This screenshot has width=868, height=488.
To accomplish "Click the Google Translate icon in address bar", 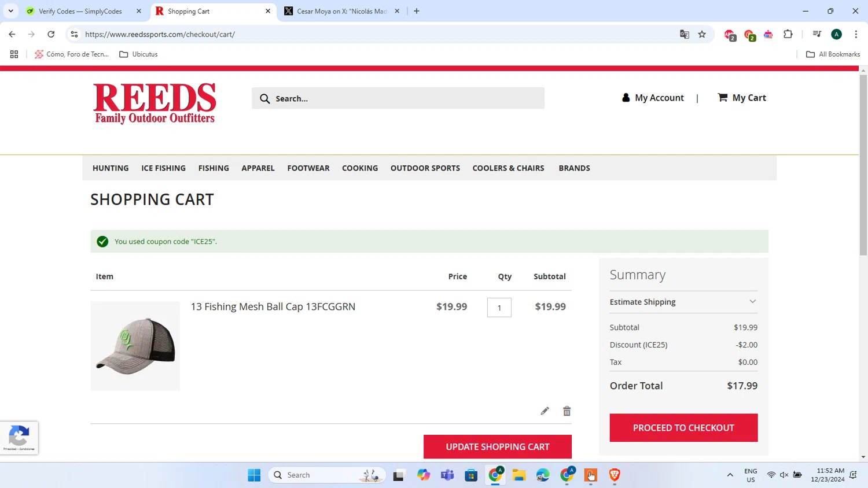I will [x=685, y=34].
